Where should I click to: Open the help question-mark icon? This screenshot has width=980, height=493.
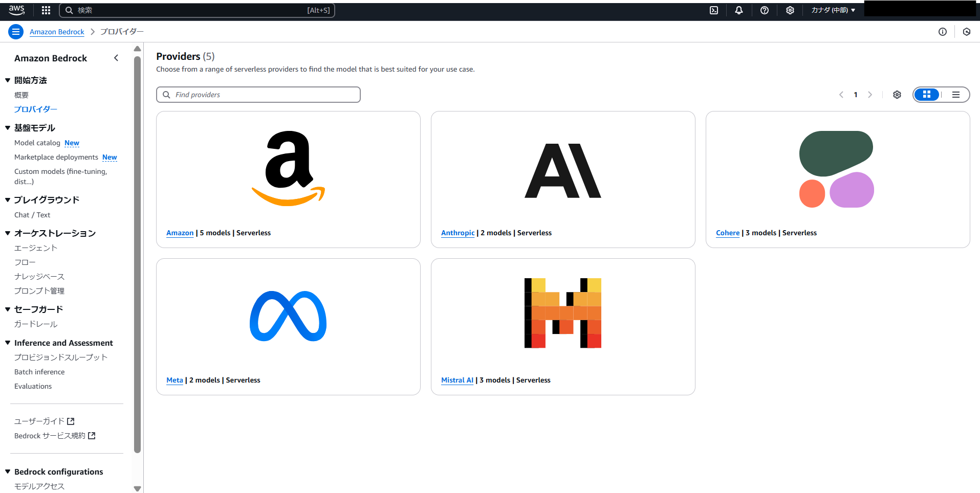point(765,10)
